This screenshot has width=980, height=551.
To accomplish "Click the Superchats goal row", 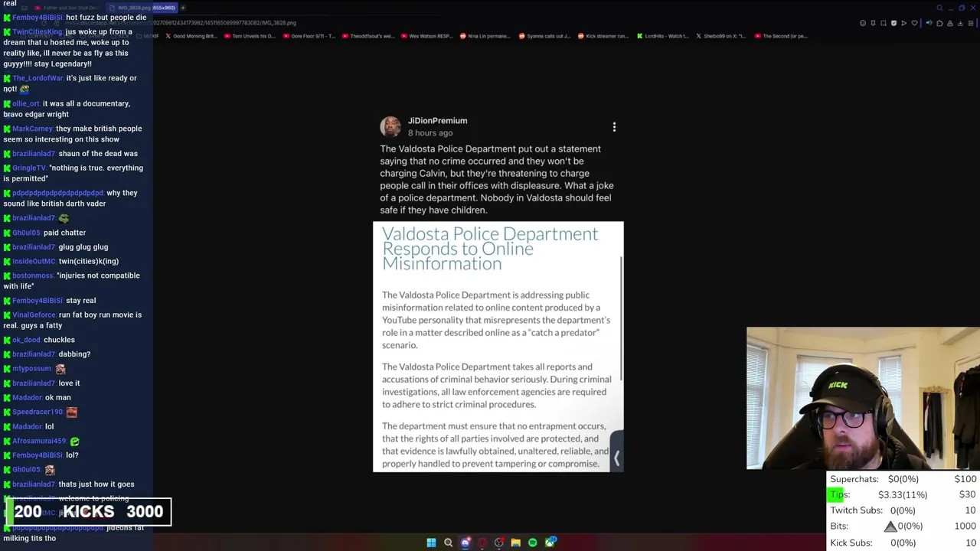I will coord(903,479).
